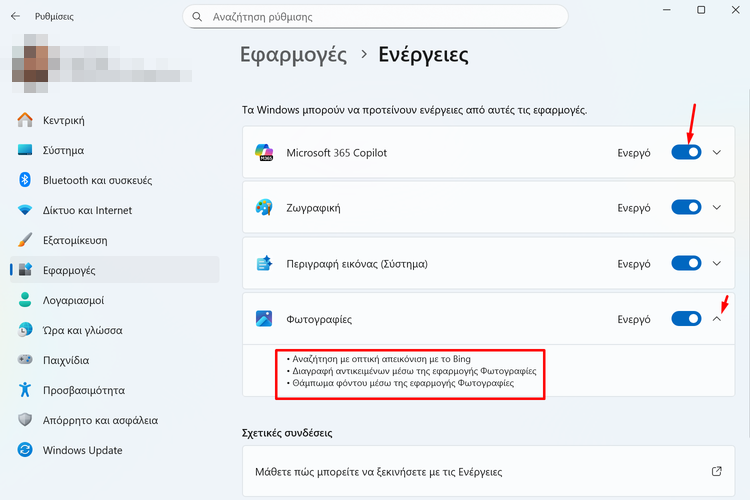
Task: Click the search magnifier icon
Action: click(196, 17)
